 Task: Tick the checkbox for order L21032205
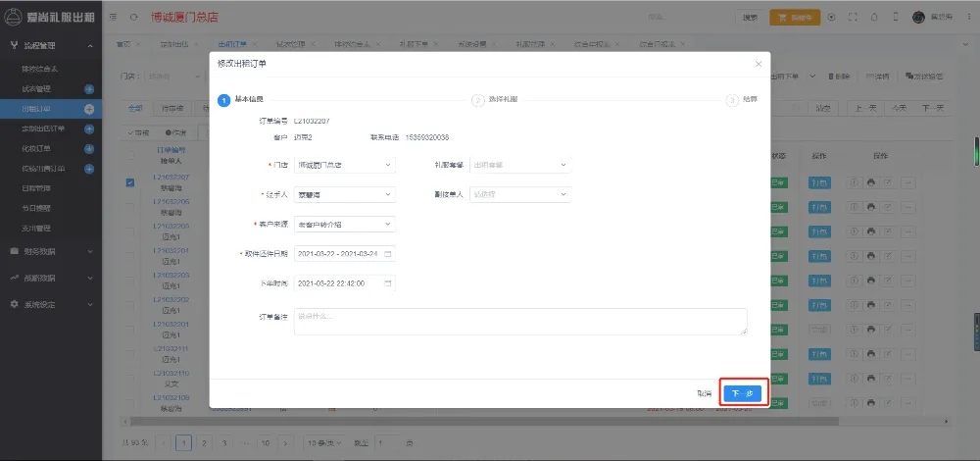click(130, 206)
